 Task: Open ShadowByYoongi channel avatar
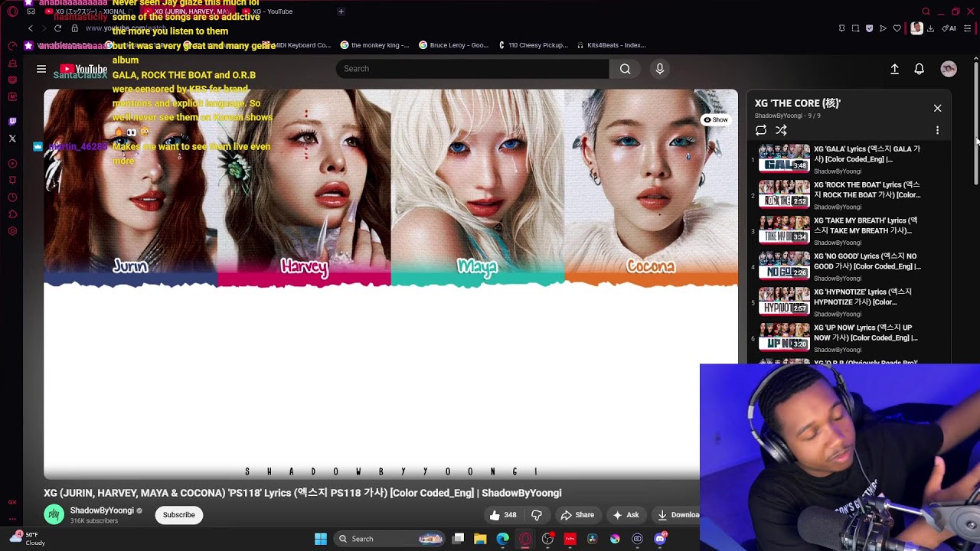[x=54, y=515]
